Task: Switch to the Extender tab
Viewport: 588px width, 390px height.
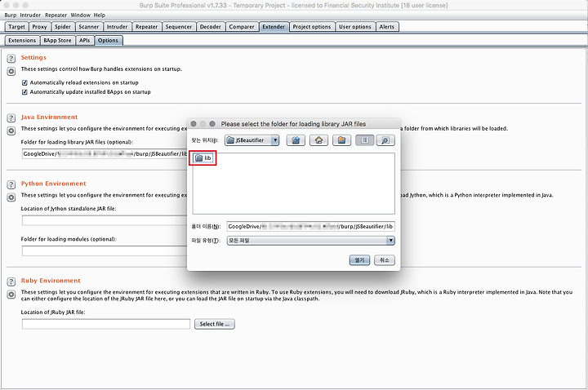Action: [x=274, y=27]
